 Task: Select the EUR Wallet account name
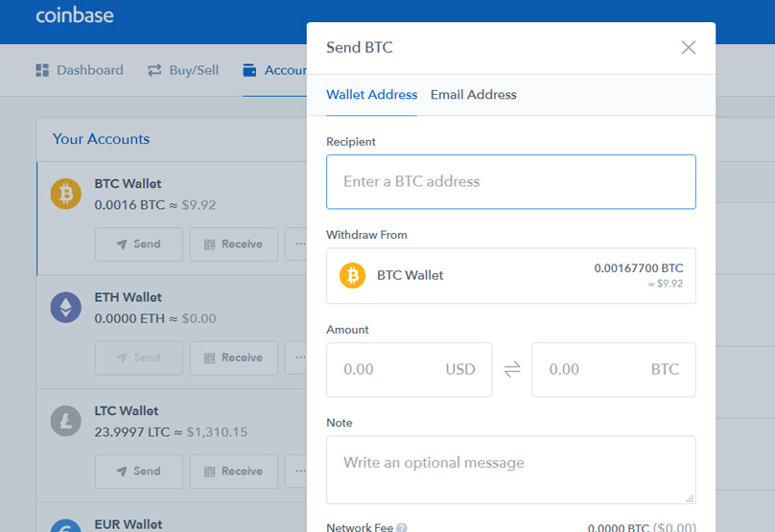[x=129, y=524]
